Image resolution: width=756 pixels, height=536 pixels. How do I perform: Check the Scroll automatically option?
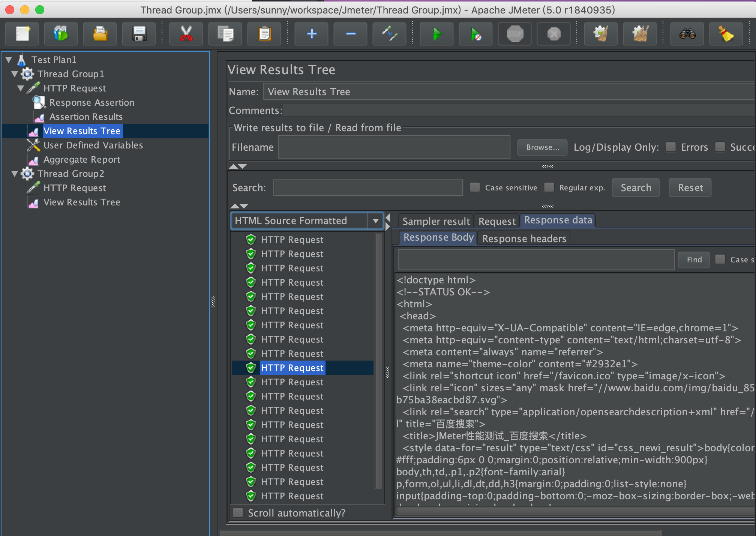coord(238,512)
